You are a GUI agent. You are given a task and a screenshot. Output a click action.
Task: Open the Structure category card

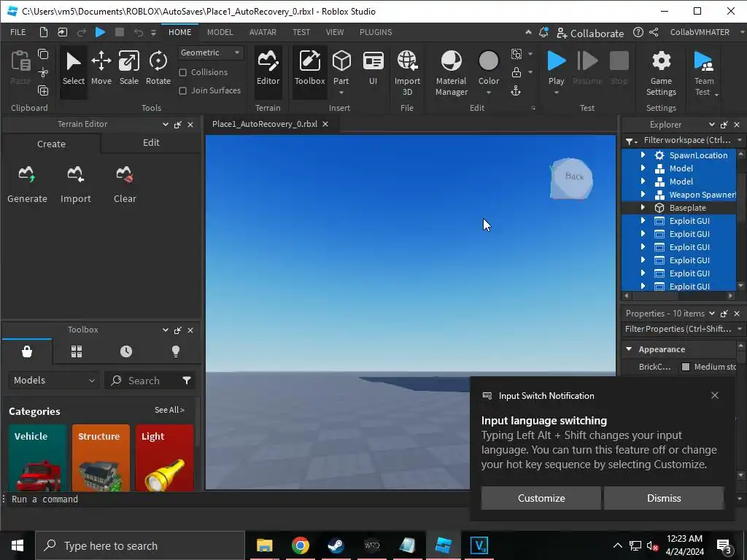[x=101, y=458]
